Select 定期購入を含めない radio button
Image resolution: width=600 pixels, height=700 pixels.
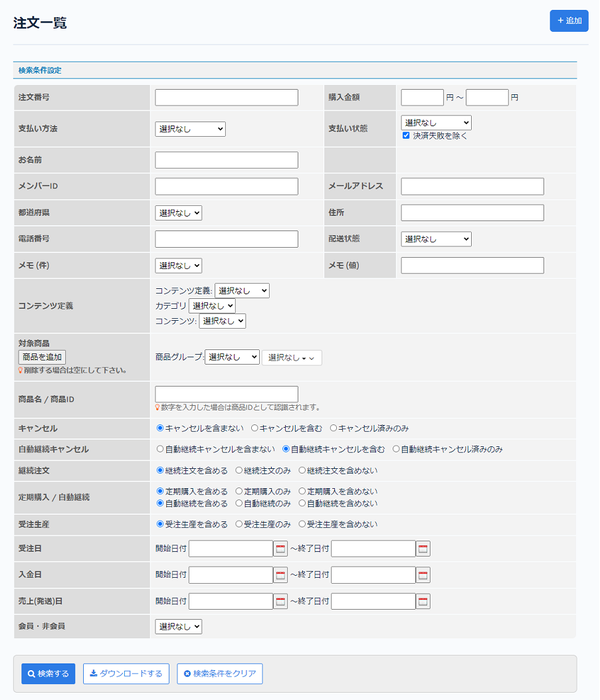click(302, 491)
